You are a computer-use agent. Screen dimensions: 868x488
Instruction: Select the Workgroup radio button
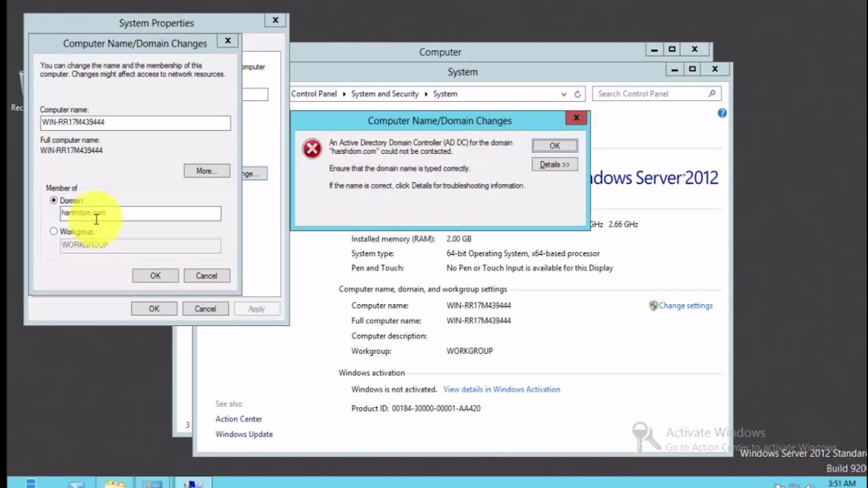click(54, 232)
